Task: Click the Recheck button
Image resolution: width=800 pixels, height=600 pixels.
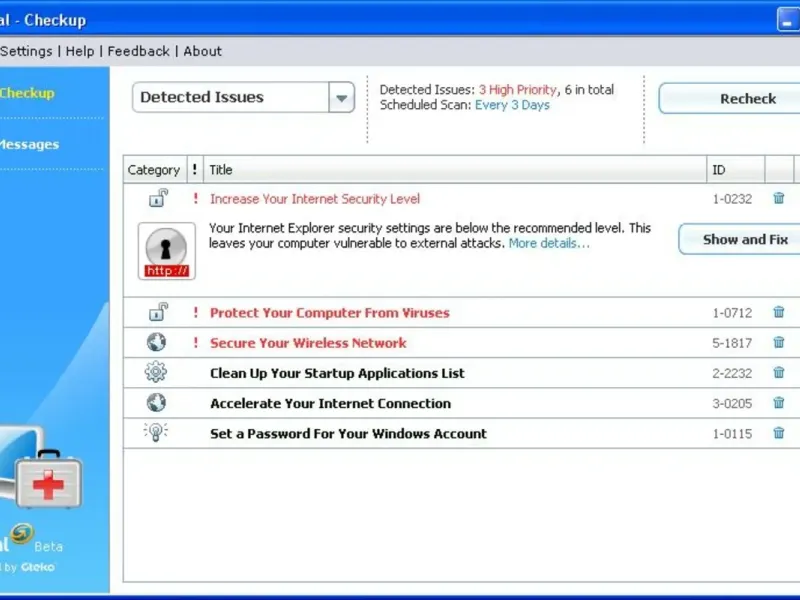Action: 730,98
